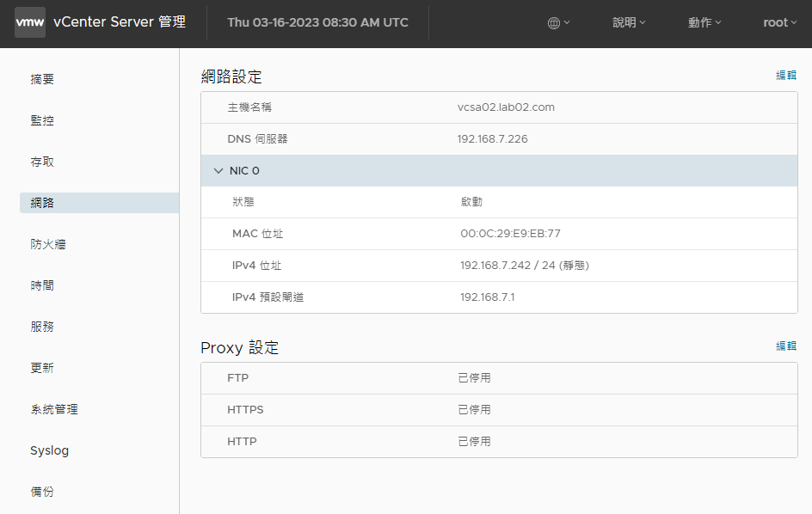Go to 時間 settings page
The height and width of the screenshot is (514, 812).
(42, 285)
